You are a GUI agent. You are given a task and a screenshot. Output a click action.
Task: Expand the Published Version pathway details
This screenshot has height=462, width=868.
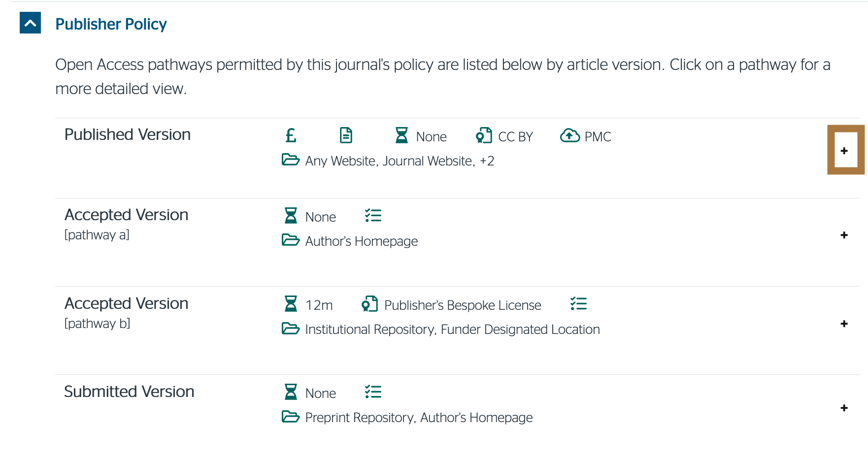pyautogui.click(x=844, y=151)
